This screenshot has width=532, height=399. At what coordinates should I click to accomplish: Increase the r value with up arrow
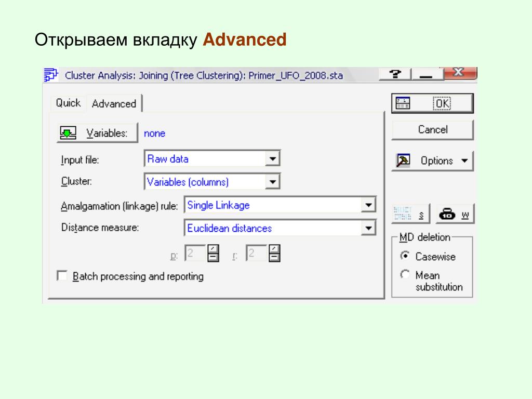pyautogui.click(x=274, y=249)
